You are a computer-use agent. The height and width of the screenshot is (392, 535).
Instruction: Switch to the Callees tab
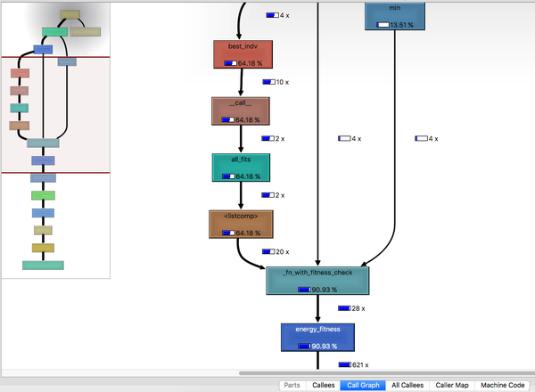coord(323,385)
